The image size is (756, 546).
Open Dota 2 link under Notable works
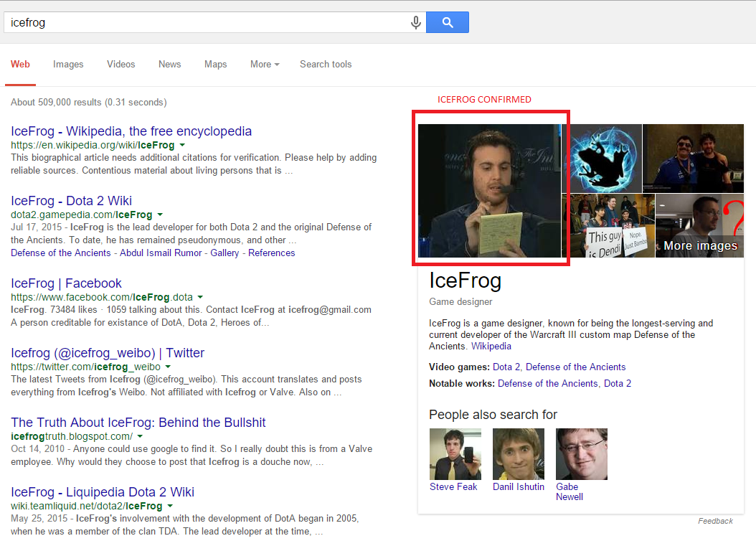coord(617,383)
